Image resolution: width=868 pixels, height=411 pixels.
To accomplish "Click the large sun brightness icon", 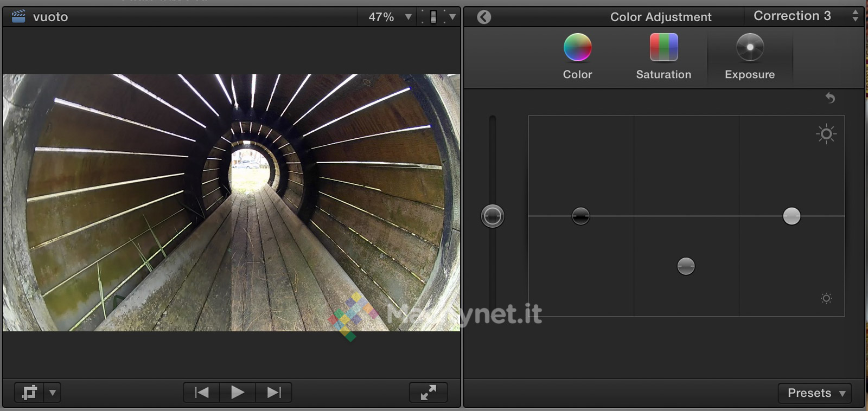I will point(826,134).
